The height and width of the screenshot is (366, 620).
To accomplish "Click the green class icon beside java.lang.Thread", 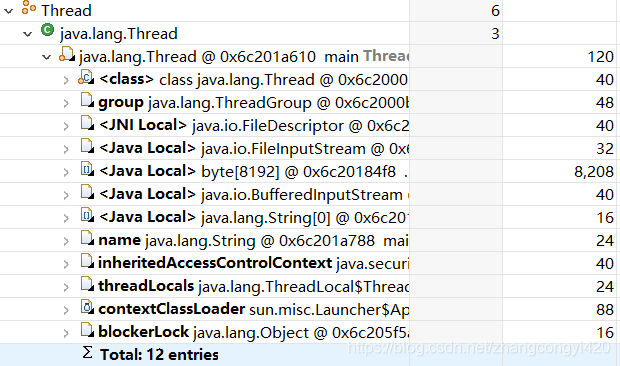I will (47, 30).
